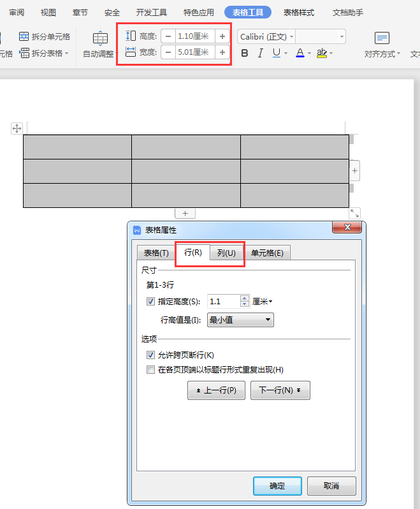Enable repeat as header row checkbox

tap(151, 369)
